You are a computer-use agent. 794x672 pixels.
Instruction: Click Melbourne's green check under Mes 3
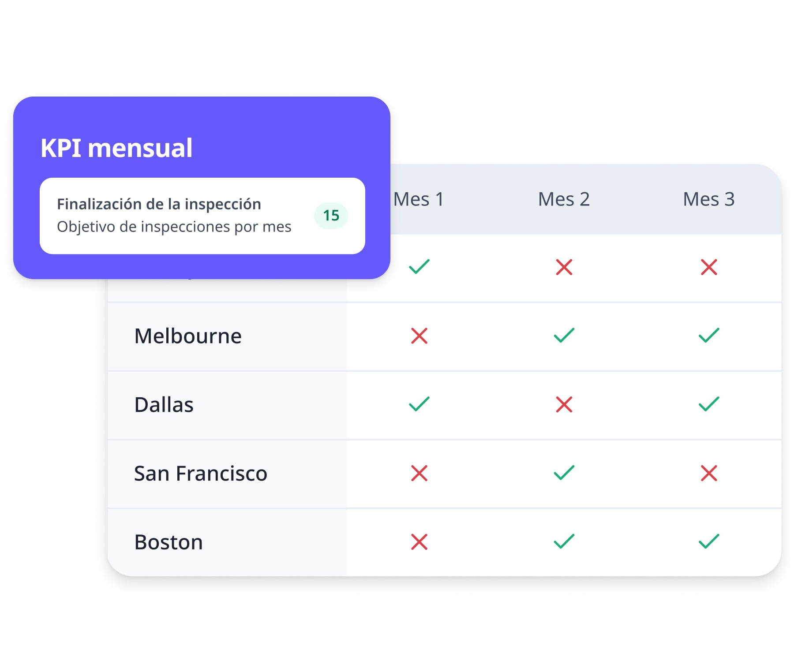click(708, 336)
